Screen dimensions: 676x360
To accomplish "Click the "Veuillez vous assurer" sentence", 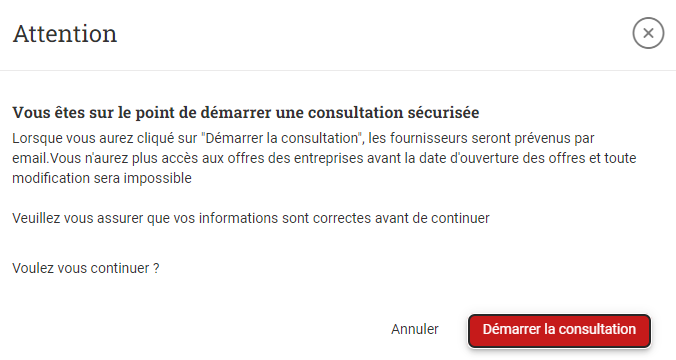I will pos(251,218).
